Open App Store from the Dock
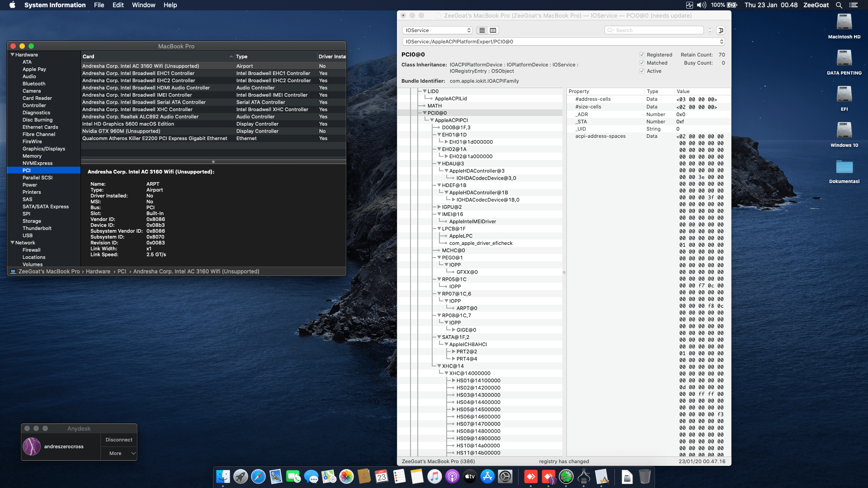Image resolution: width=868 pixels, height=488 pixels. pos(487,476)
